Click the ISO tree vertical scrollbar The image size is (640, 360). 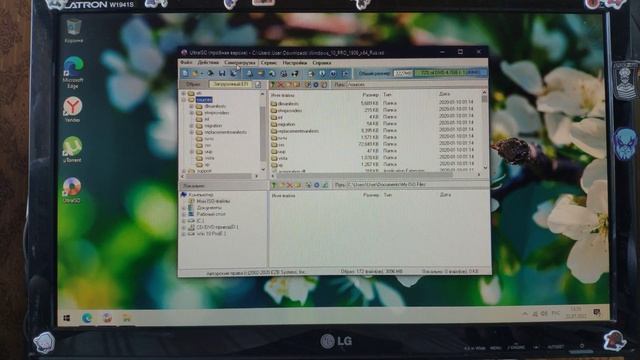pos(262,131)
